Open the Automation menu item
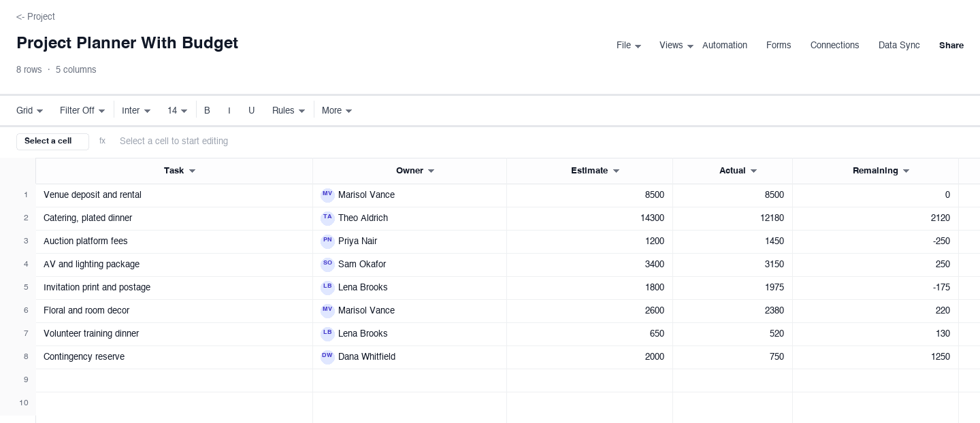This screenshot has height=423, width=980. tap(725, 46)
